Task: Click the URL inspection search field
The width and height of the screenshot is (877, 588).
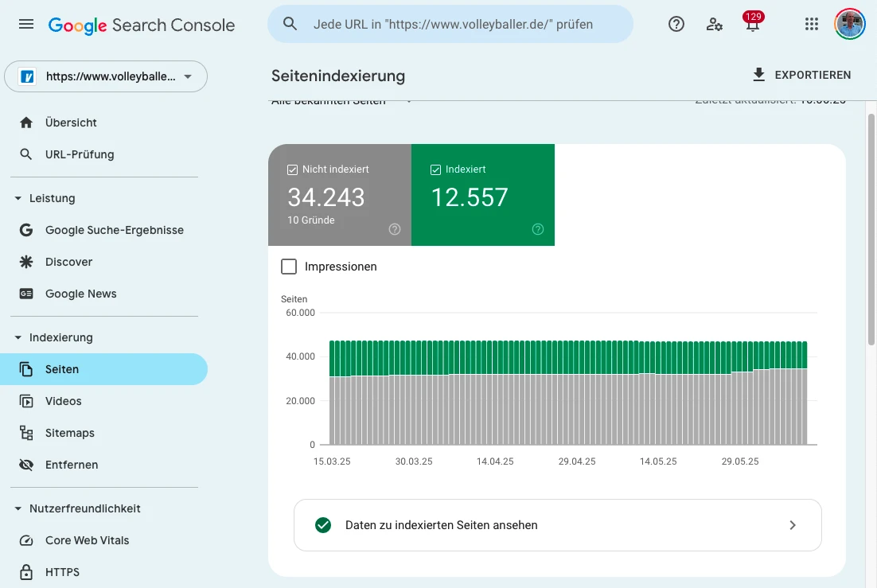Action: point(450,24)
